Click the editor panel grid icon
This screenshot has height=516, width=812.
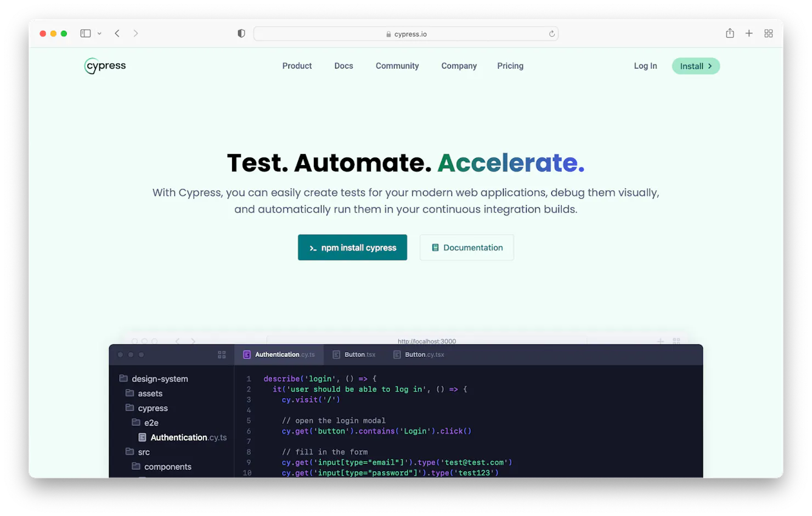[222, 355]
